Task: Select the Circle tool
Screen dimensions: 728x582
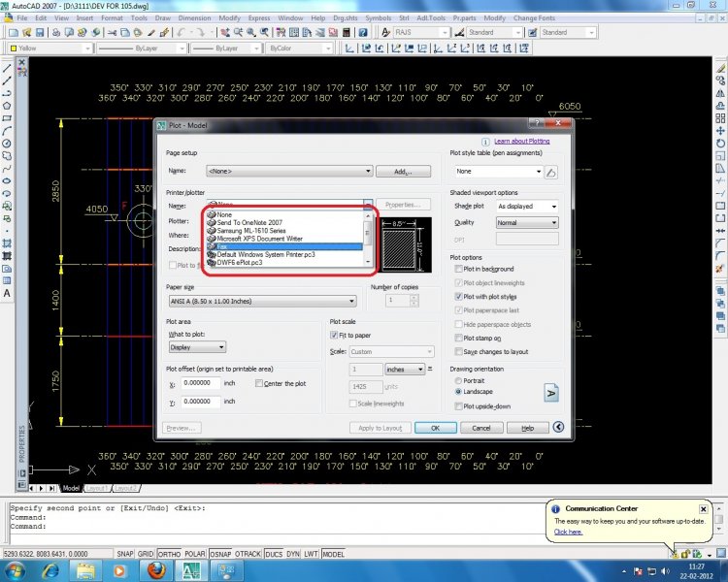Action: click(7, 144)
